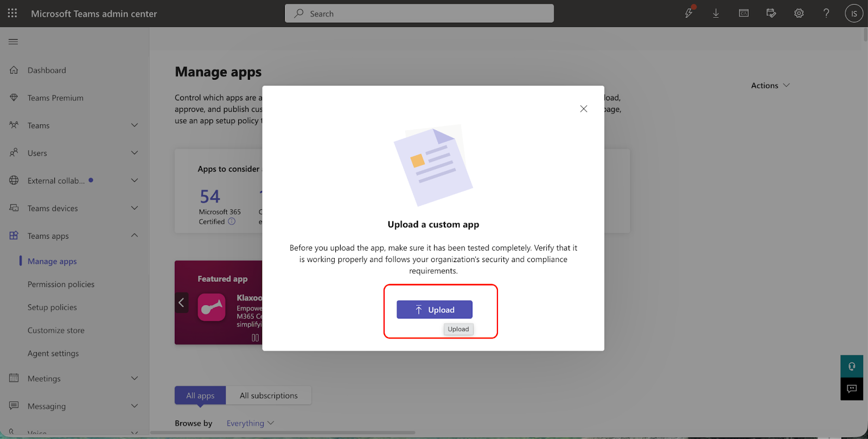
Task: Open the headset help widget
Action: pyautogui.click(x=852, y=366)
